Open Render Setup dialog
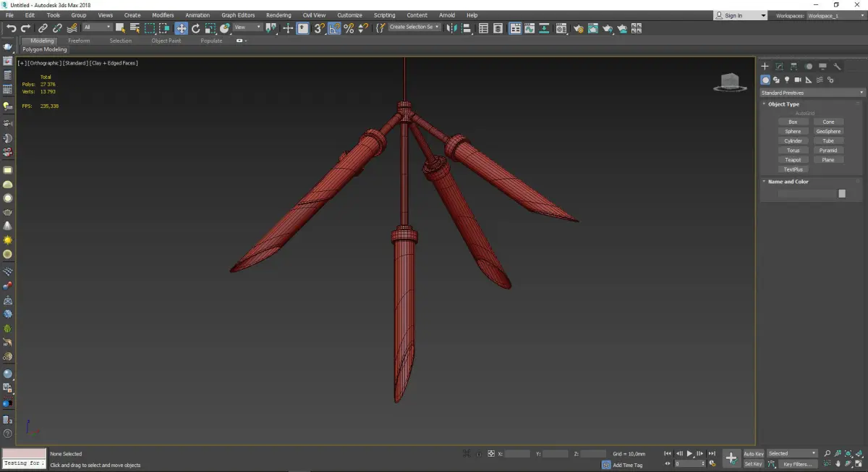The image size is (868, 472). 579,28
